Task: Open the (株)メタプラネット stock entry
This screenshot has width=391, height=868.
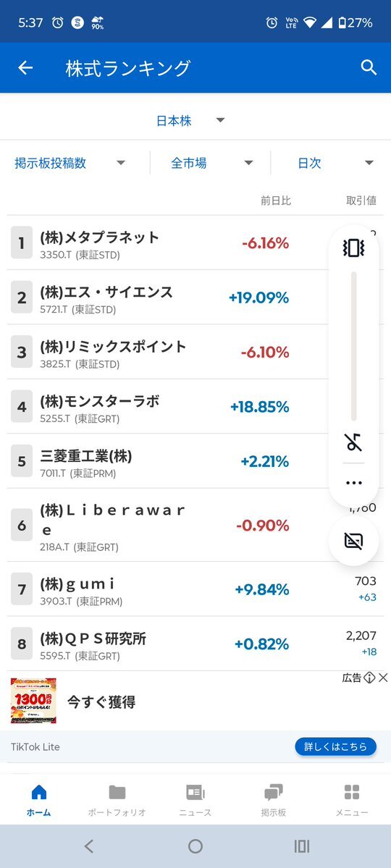Action: coord(166,243)
